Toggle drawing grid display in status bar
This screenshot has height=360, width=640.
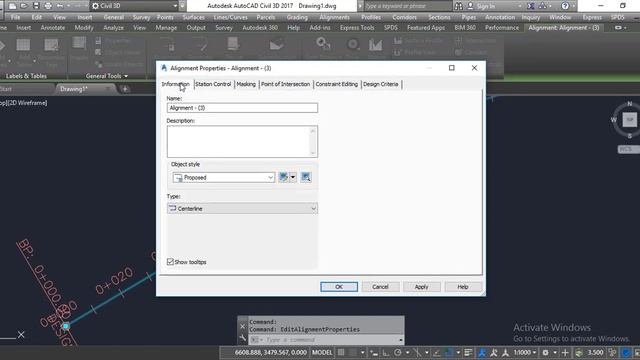tap(341, 352)
